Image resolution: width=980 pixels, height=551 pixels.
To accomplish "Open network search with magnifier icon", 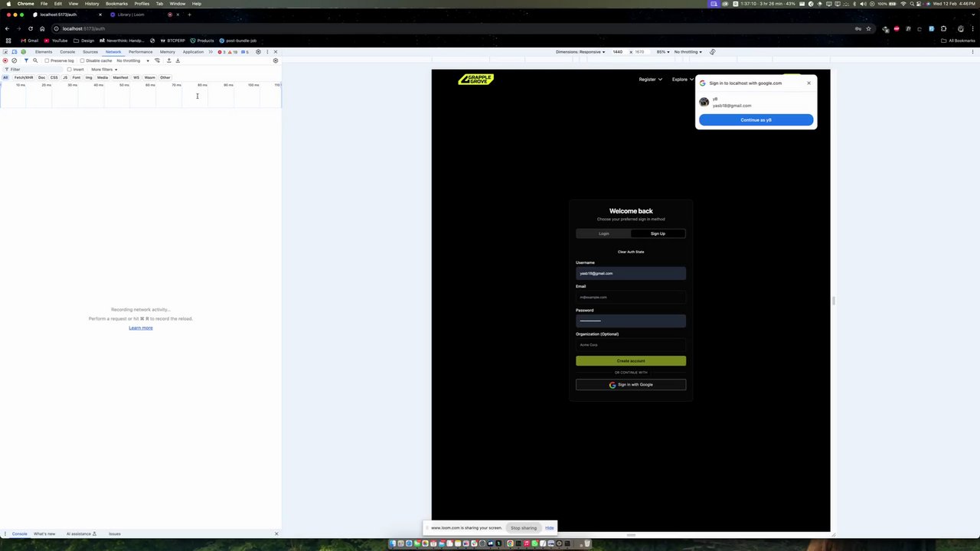I will point(35,60).
